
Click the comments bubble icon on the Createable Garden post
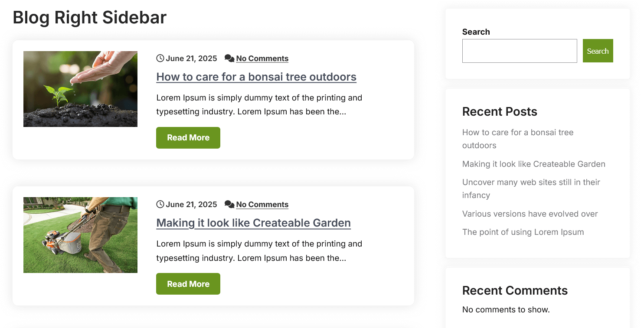[x=229, y=204]
